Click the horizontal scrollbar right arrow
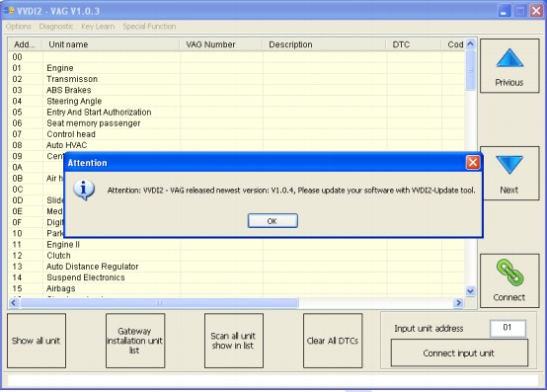The width and height of the screenshot is (547, 392). click(458, 303)
